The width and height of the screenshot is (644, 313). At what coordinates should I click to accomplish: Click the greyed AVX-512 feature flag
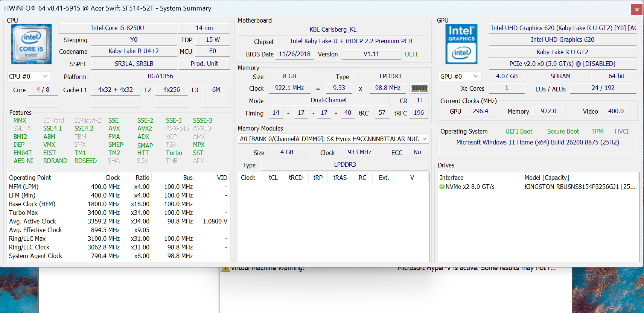178,128
